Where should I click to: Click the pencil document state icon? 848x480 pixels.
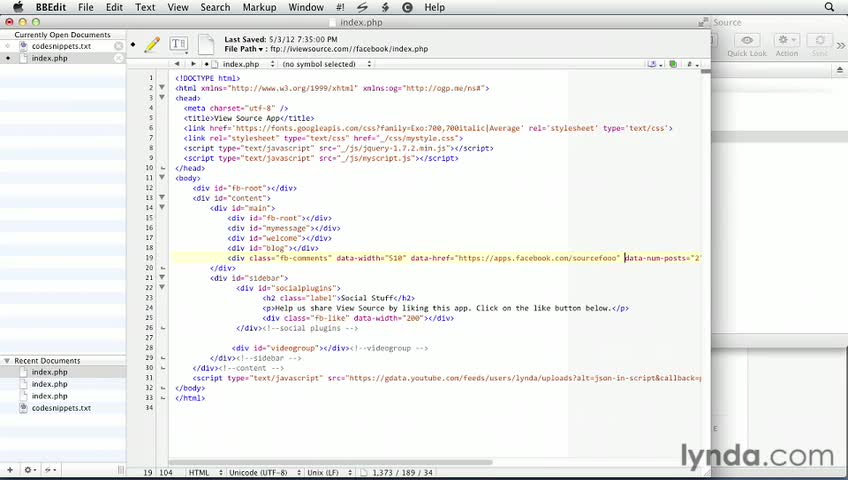pyautogui.click(x=153, y=44)
